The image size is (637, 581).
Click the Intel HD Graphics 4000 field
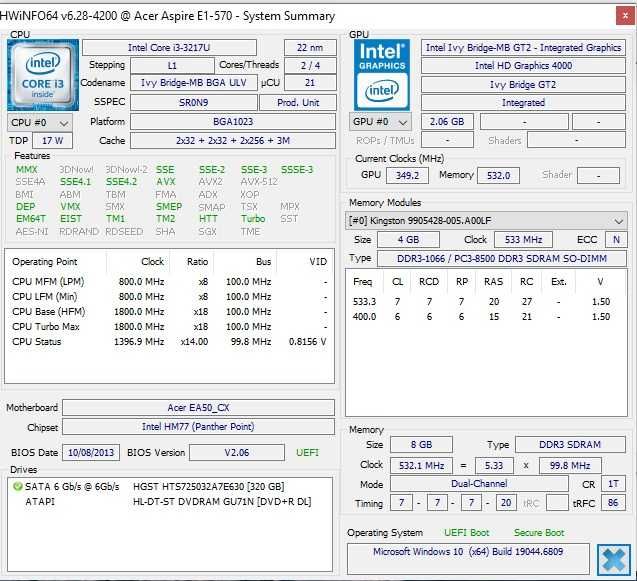click(523, 65)
